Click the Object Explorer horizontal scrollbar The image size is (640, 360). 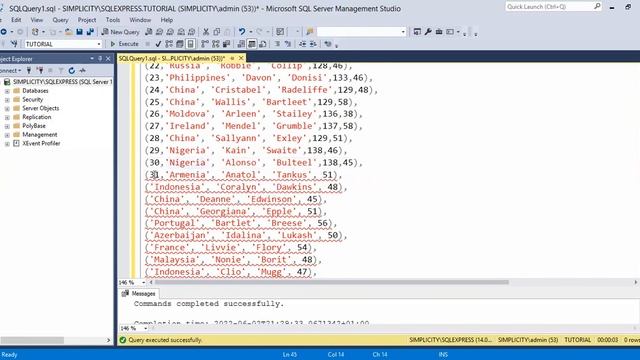pos(32,340)
